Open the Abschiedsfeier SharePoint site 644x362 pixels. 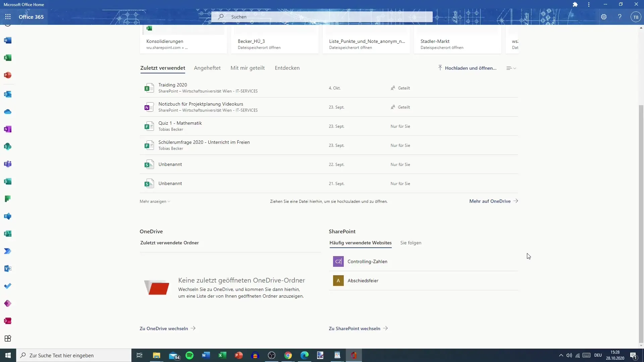point(423,281)
